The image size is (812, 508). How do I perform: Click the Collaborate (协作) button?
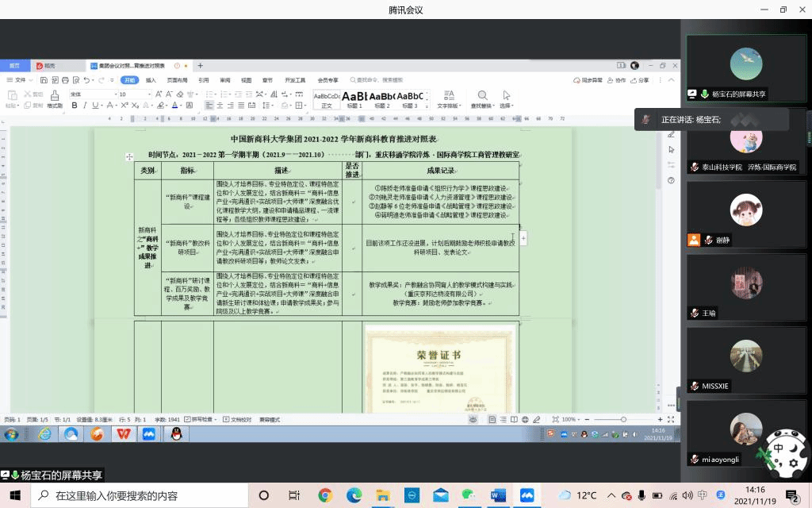[x=616, y=80]
